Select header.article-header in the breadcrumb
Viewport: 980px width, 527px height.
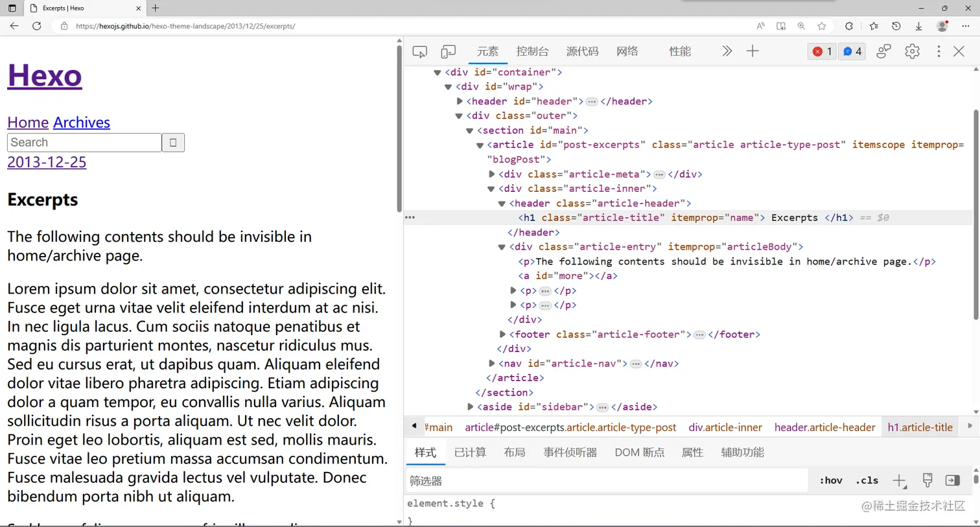point(824,428)
